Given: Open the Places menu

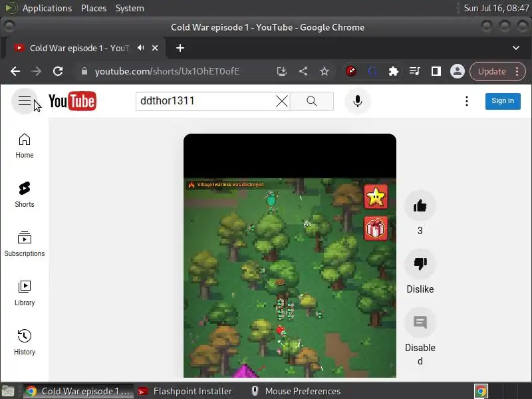Looking at the screenshot, I should tap(94, 8).
